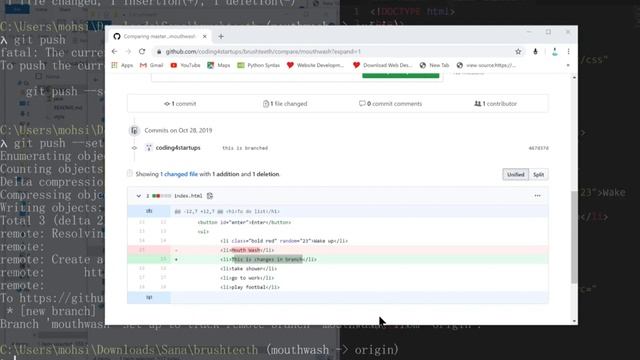Collapse the index.html diff with chevron
Image resolution: width=640 pixels, height=360 pixels.
coord(138,196)
